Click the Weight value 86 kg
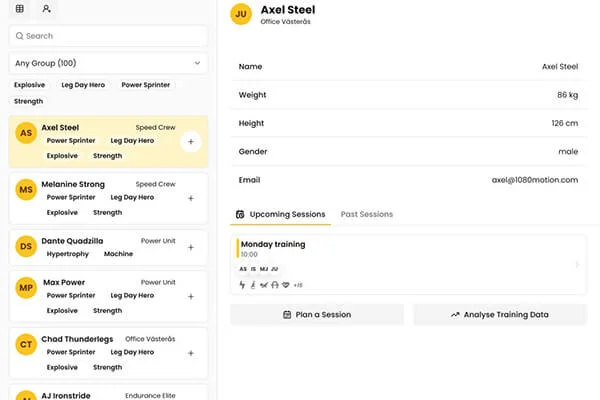The image size is (600, 400). click(x=567, y=95)
